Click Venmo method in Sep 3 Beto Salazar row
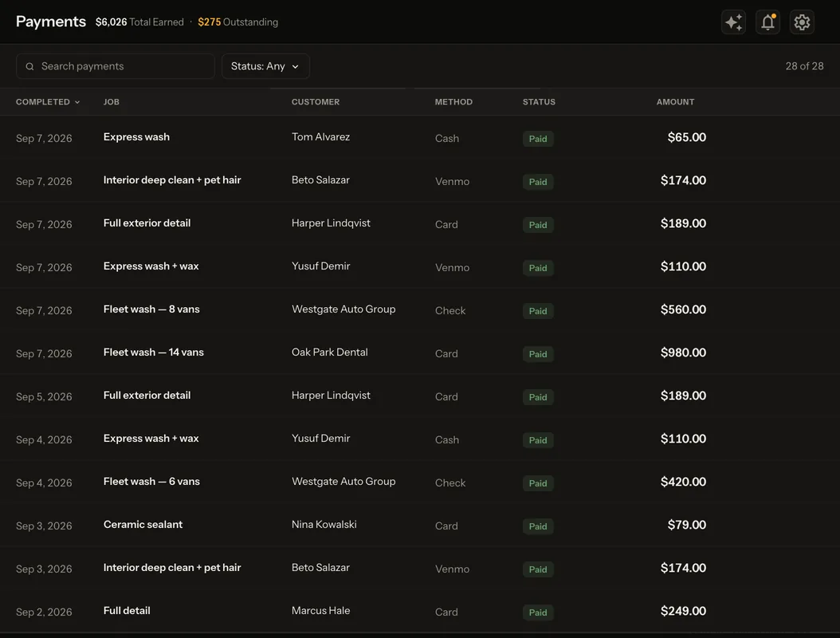This screenshot has width=840, height=638. 452,569
